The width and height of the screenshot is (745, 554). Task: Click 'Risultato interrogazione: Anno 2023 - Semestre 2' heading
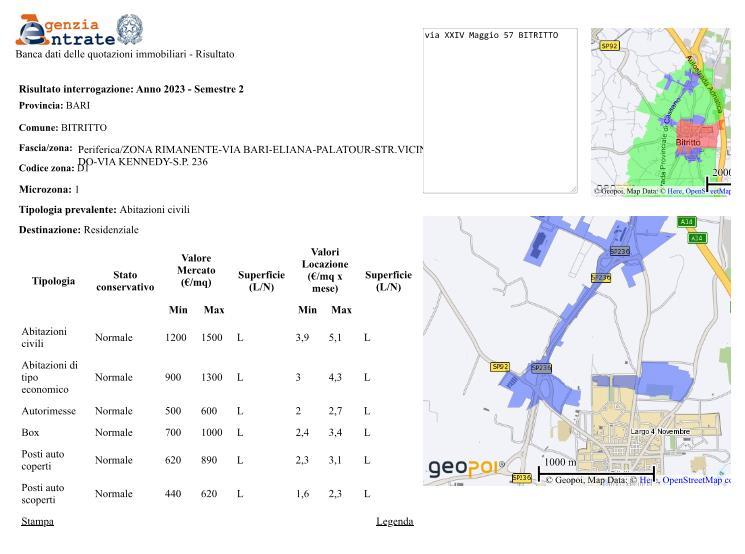pos(131,89)
